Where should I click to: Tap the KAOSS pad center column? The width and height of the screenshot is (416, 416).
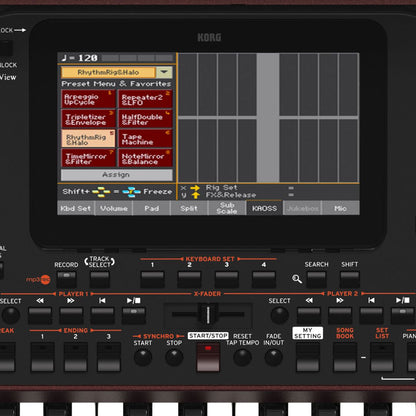click(x=268, y=118)
